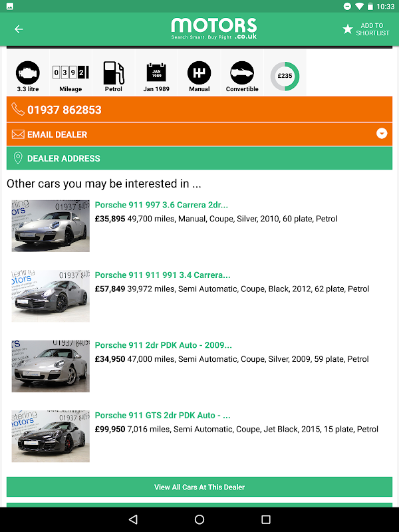Open the Dealer Address section
Screen dimensions: 399x532
tap(199, 158)
